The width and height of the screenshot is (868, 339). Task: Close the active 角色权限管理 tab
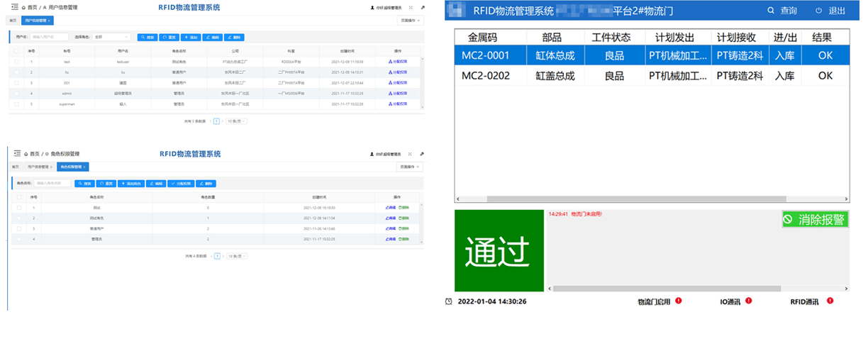click(85, 167)
